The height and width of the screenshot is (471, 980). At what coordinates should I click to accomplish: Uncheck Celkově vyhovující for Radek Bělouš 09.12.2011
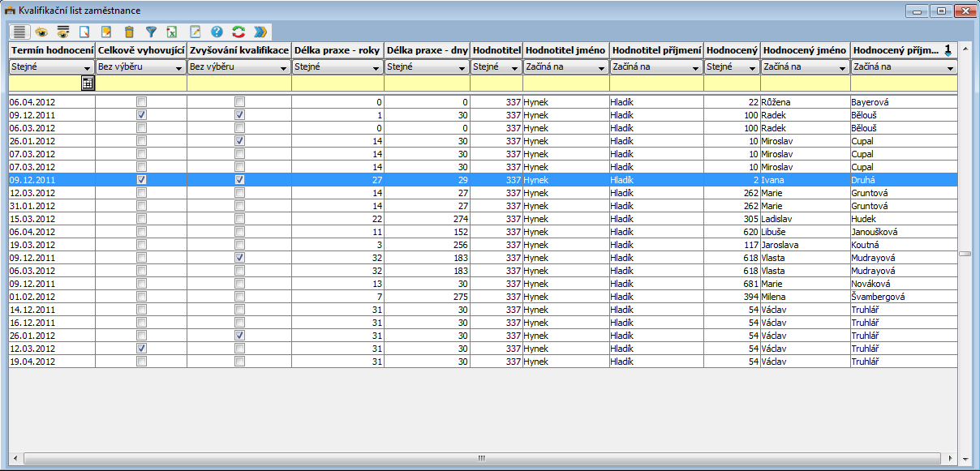(141, 115)
